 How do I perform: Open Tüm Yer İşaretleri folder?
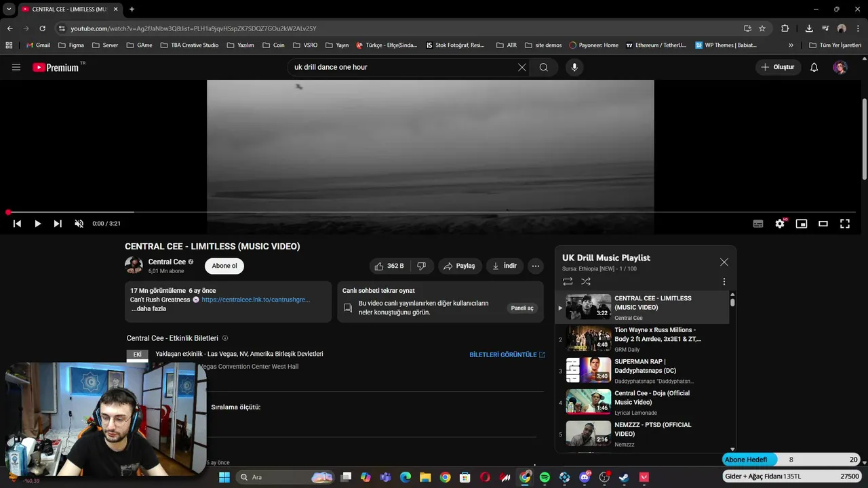tap(835, 45)
